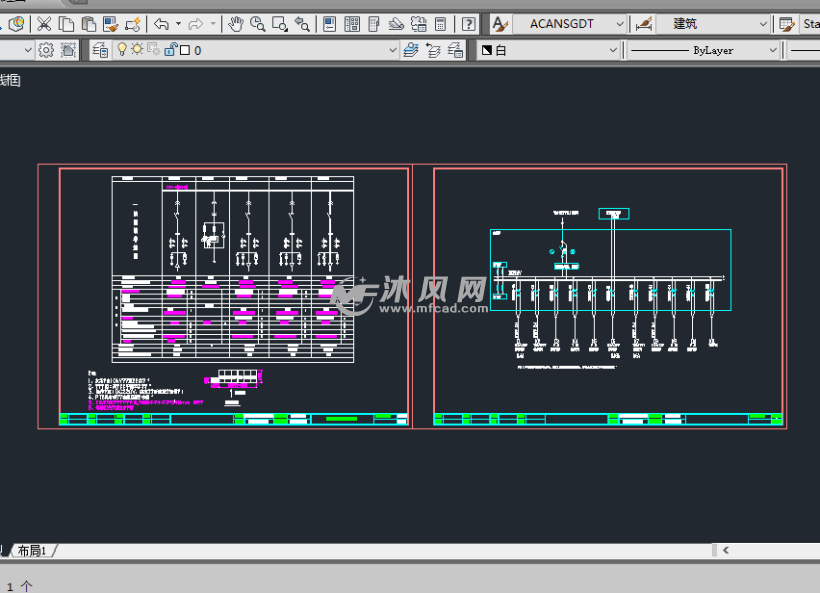820x593 pixels.
Task: Select the Pan hand tool
Action: (235, 24)
